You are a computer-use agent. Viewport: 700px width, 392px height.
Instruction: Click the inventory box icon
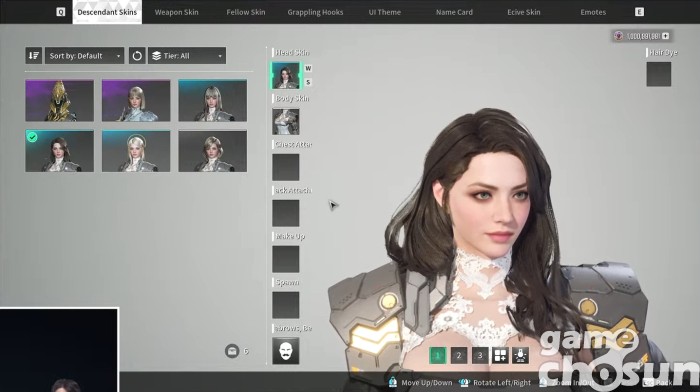[x=232, y=351]
